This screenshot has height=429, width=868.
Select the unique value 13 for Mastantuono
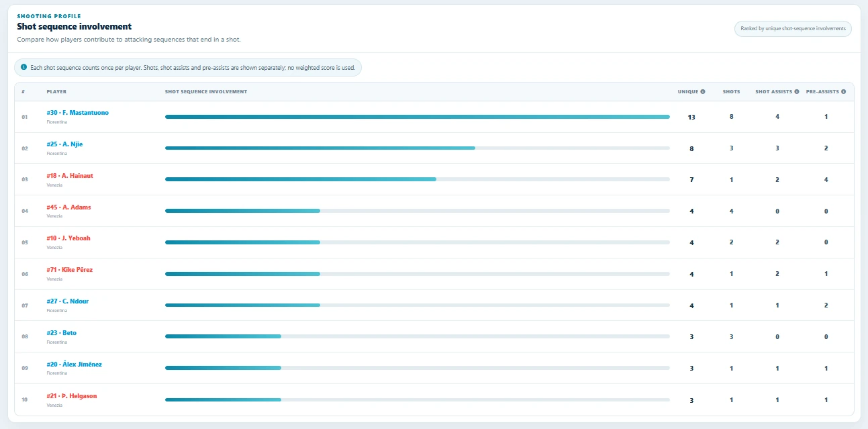(691, 117)
